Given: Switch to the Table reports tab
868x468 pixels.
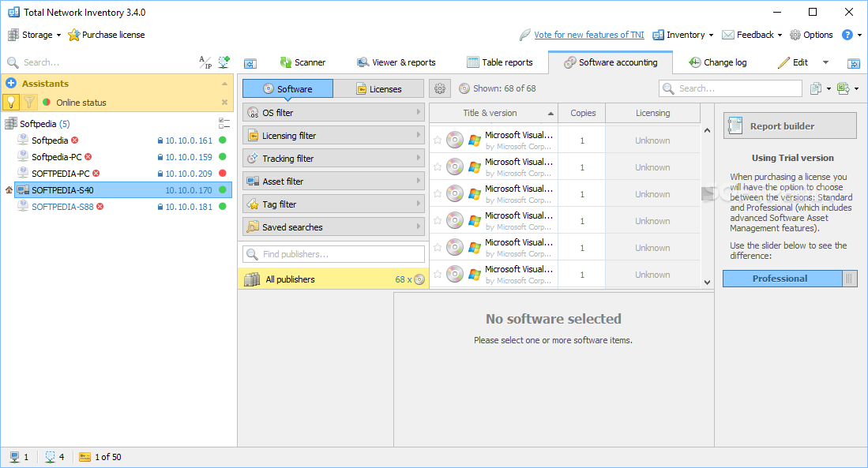Looking at the screenshot, I should click(x=500, y=62).
